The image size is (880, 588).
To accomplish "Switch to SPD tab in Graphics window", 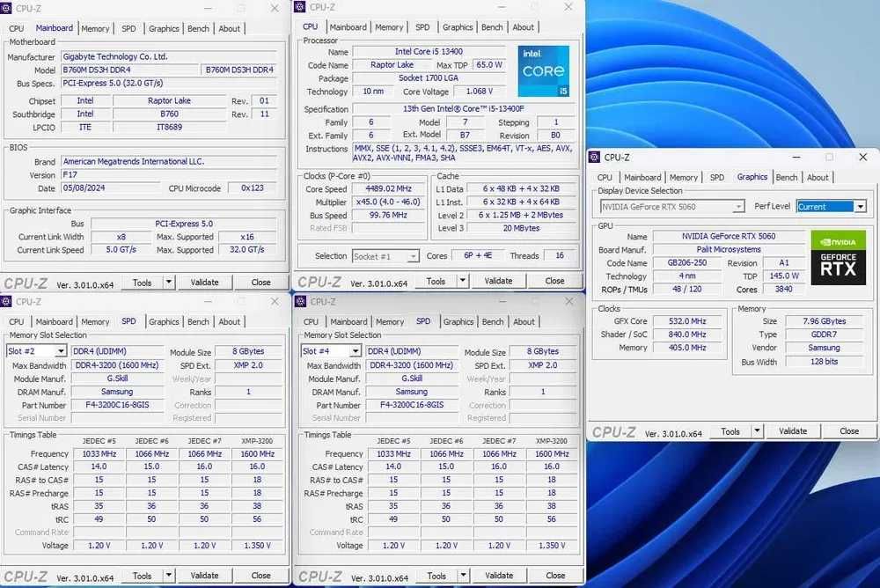I will (x=716, y=177).
